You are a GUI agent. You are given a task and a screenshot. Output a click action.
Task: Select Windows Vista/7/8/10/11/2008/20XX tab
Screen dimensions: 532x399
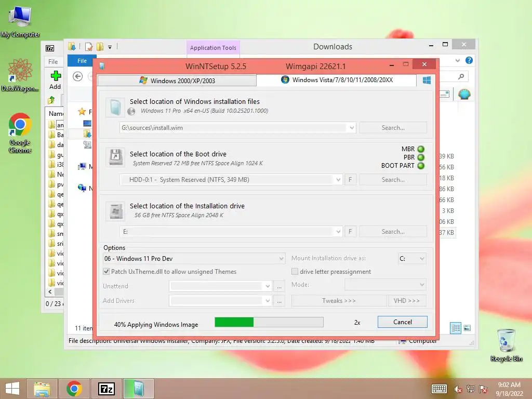pos(337,80)
